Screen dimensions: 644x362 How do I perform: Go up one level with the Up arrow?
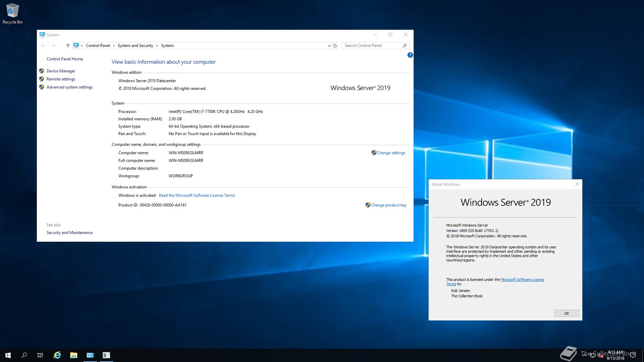(x=68, y=46)
